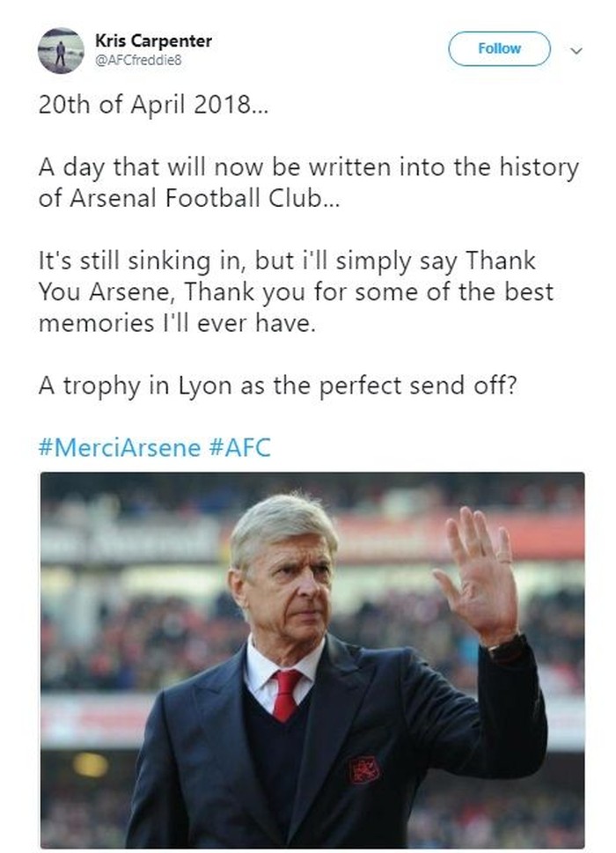Screen dimensions: 616x853
Task: Open the #AFC hashtag
Action: (x=239, y=447)
